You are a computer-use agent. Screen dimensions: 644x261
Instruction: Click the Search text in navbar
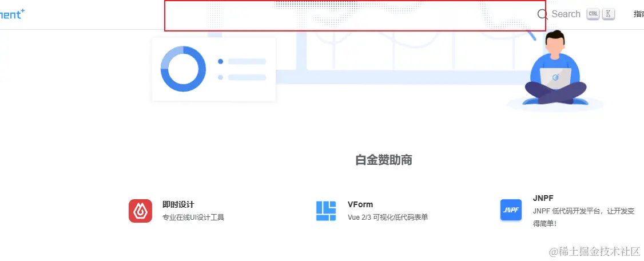566,14
